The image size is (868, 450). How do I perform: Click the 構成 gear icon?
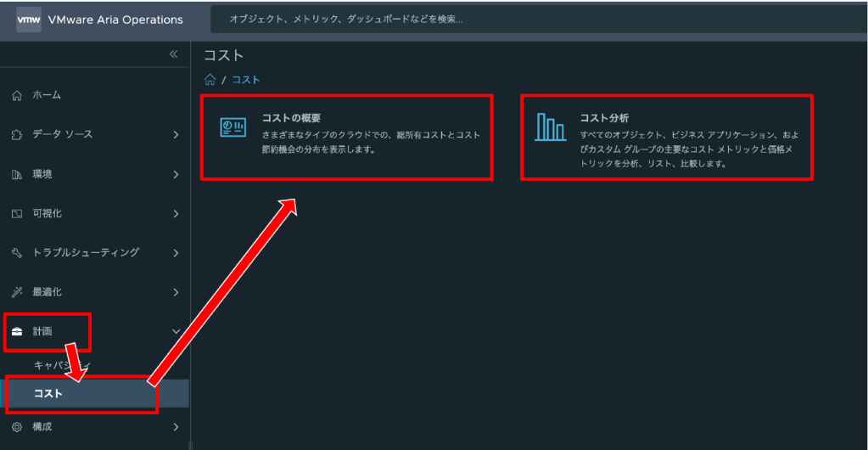pos(17,427)
